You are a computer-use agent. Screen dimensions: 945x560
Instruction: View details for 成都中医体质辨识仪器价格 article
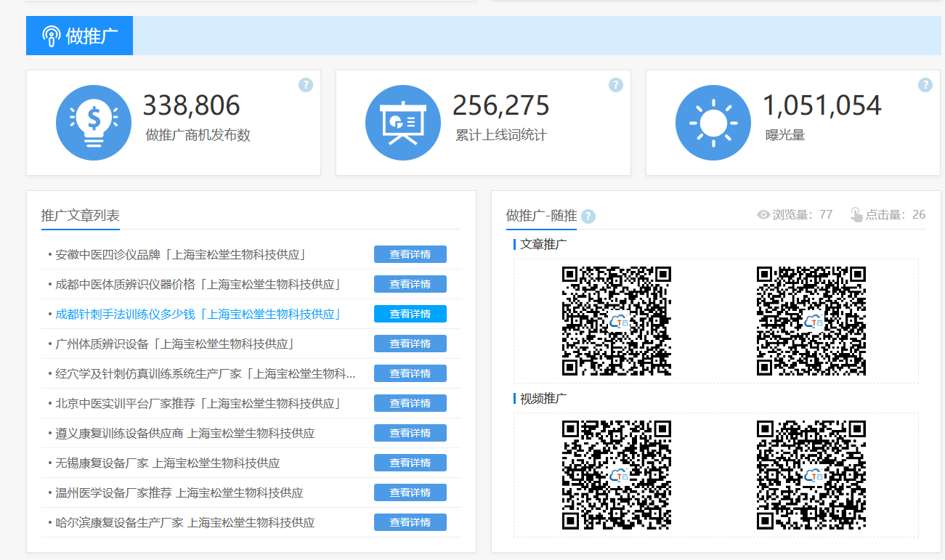click(x=410, y=284)
